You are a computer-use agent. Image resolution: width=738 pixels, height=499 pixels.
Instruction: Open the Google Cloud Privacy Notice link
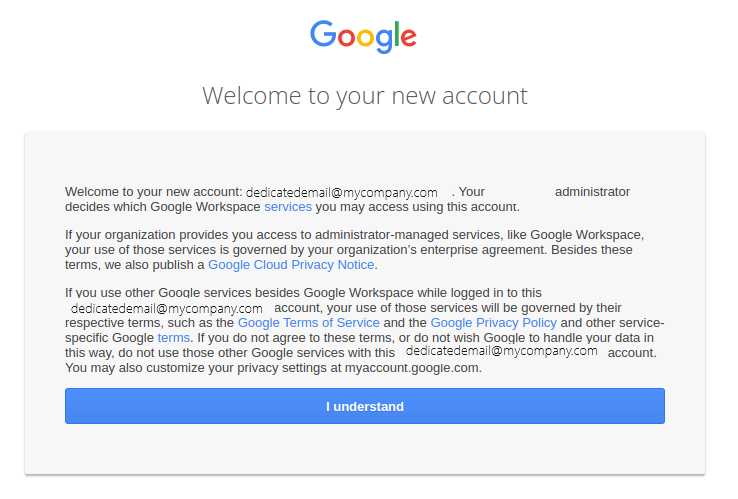click(291, 265)
